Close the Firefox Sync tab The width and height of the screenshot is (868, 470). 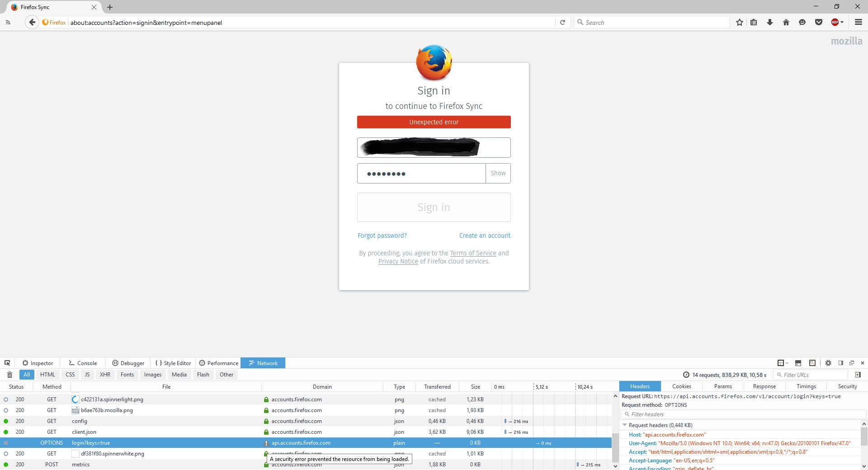[94, 7]
